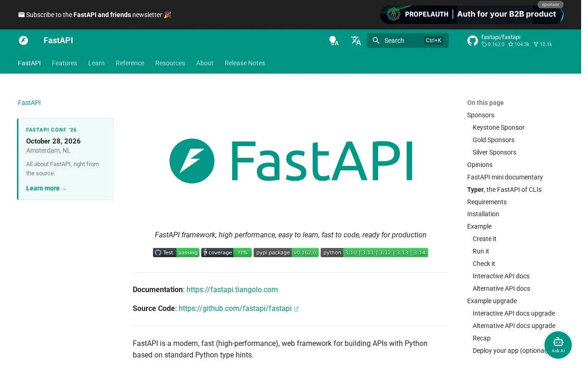Go to Silver Sponsors section

(494, 152)
